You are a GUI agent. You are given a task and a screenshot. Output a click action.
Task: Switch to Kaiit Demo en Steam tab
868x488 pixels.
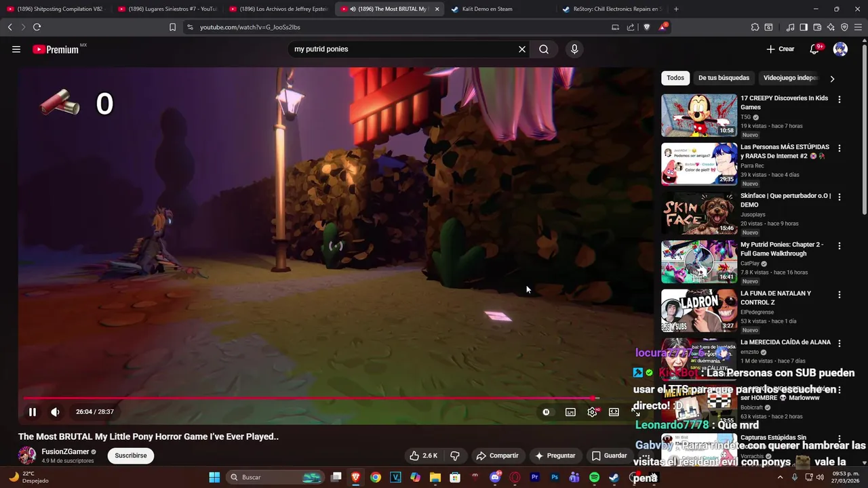point(500,9)
